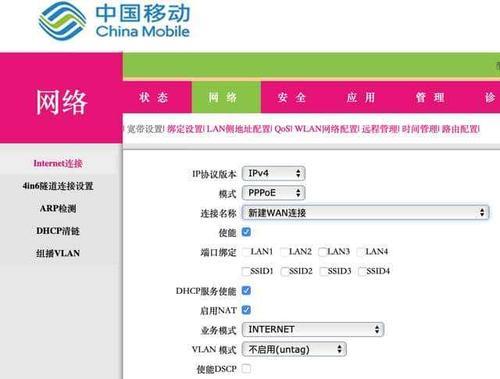Check the SSID3 binding box

tap(324, 271)
